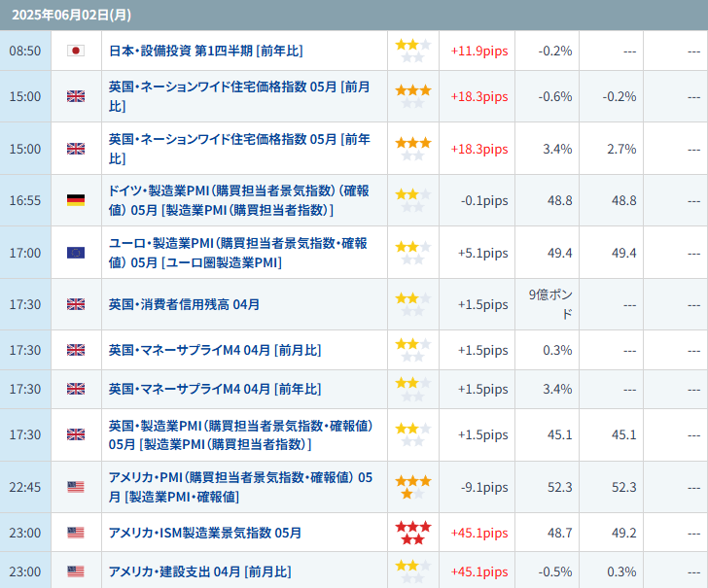Click the Germany flag icon at 16:55
Screen dimensions: 708x588
pos(76,200)
